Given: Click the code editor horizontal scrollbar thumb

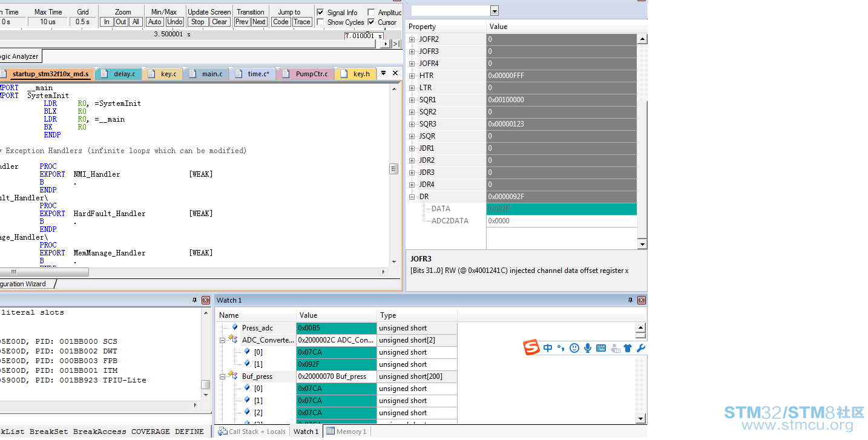Looking at the screenshot, I should pos(44,272).
